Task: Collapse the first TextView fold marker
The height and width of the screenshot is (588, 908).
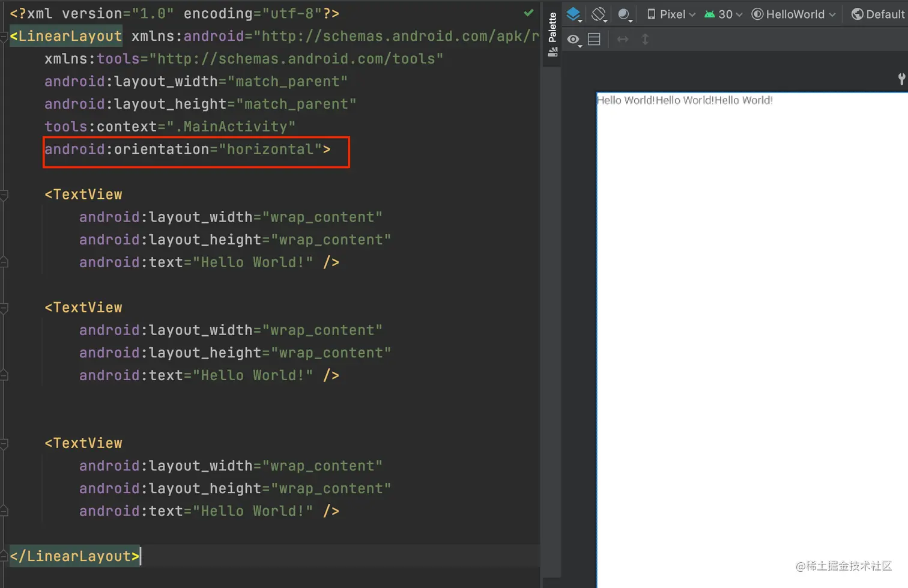Action: pyautogui.click(x=4, y=195)
